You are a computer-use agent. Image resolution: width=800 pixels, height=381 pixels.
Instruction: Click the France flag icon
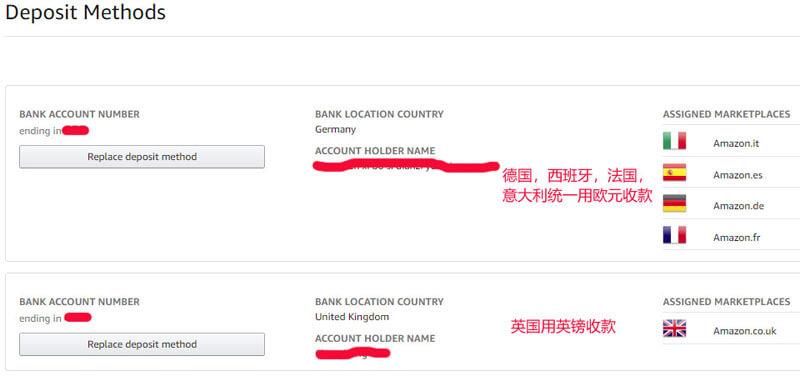[674, 235]
